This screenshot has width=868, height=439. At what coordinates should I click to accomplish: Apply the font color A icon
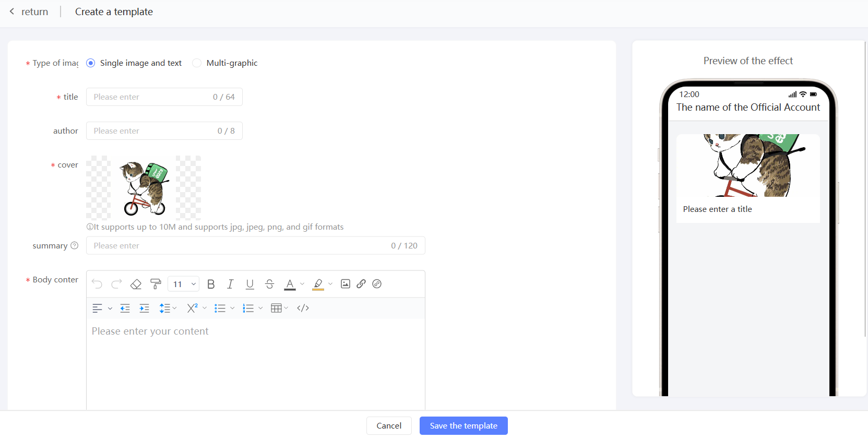tap(290, 284)
